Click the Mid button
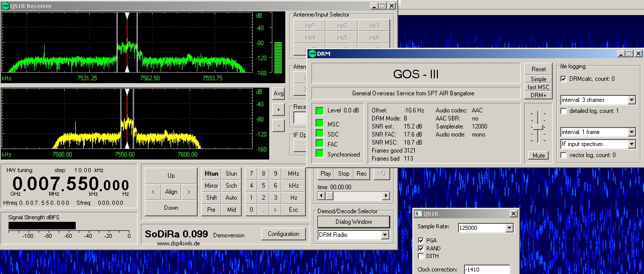The image size is (644, 274). [231, 210]
